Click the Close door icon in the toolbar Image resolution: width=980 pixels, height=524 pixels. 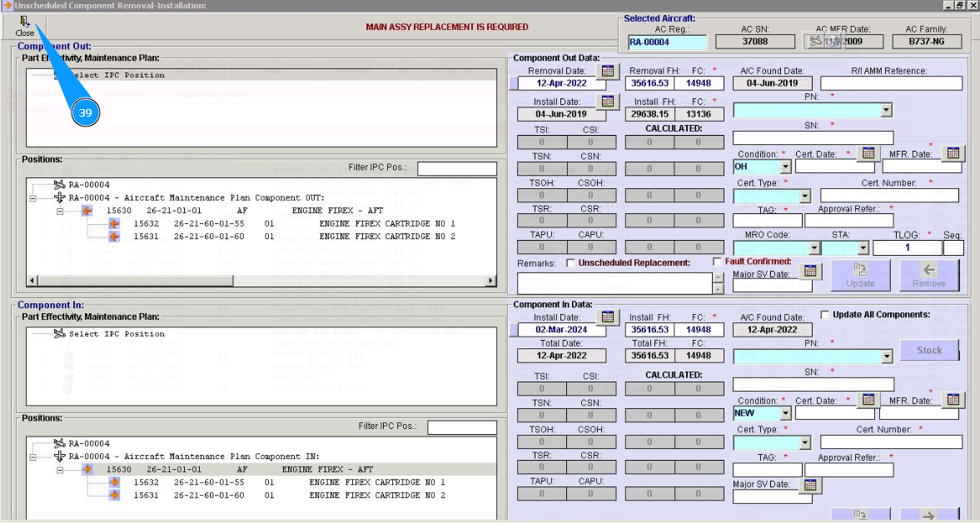tap(24, 22)
